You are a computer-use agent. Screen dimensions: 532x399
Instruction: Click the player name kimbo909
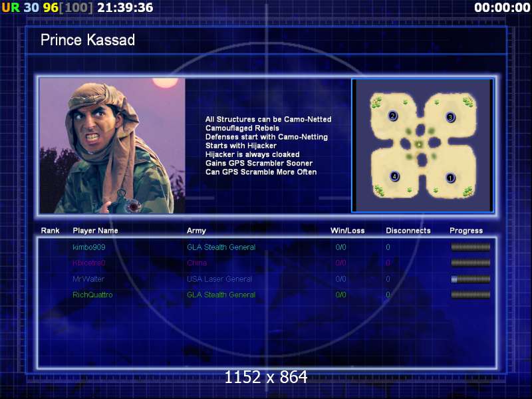pos(89,247)
